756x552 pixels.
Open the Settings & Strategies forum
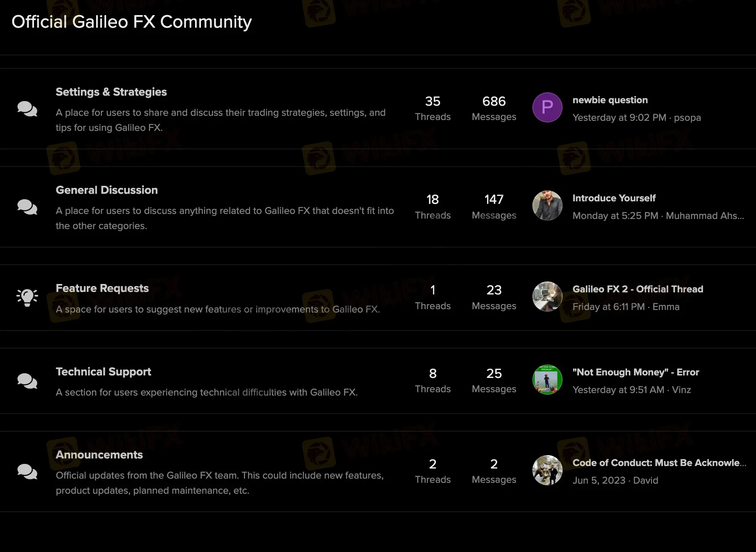tap(111, 92)
